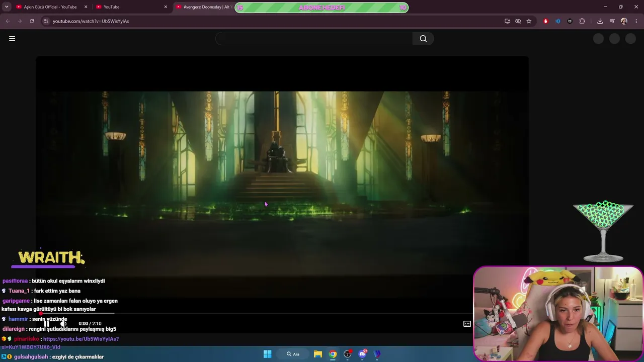Viewport: 644px width, 362px height.
Task: Open the Chrome profile avatar
Action: point(624,21)
